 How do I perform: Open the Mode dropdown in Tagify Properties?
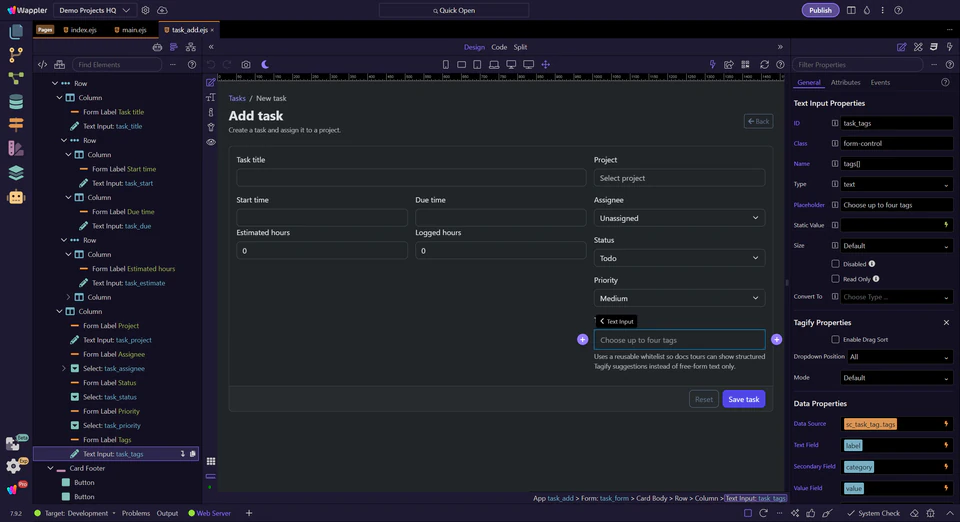point(896,378)
